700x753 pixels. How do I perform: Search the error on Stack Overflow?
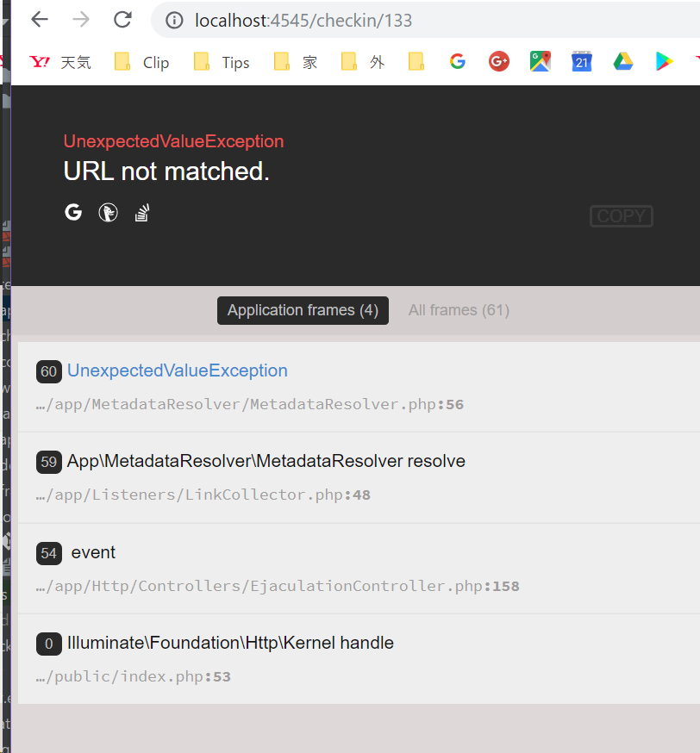[142, 212]
